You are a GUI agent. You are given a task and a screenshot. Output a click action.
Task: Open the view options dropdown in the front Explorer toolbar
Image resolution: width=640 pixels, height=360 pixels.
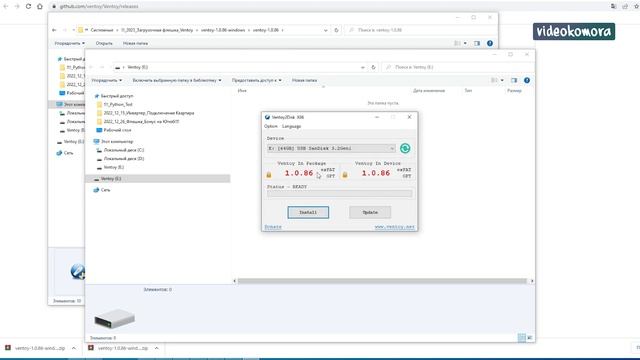click(x=502, y=80)
